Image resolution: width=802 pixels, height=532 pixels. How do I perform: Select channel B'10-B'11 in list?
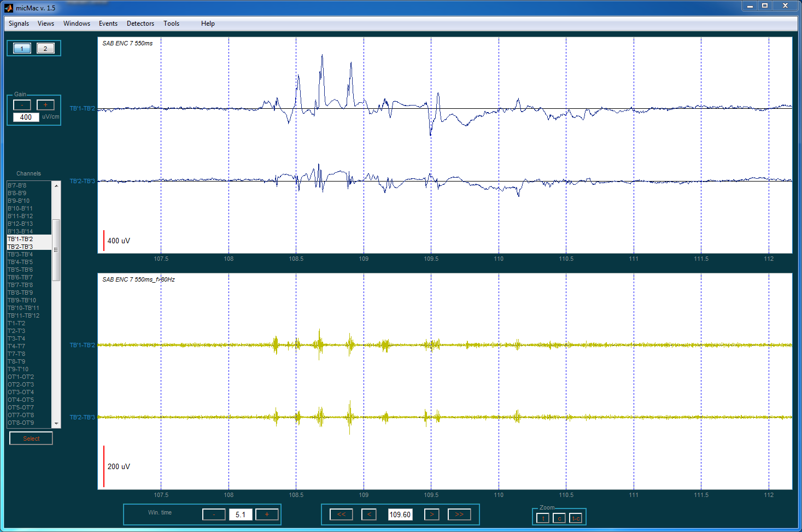coord(29,208)
